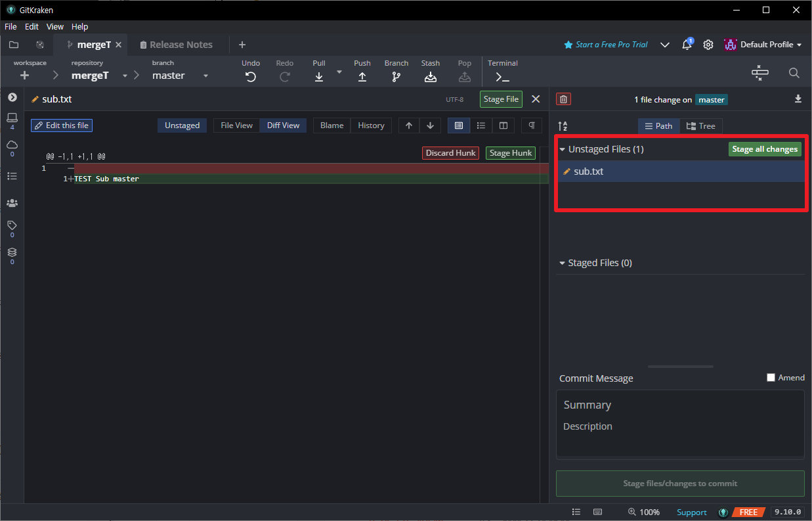
Task: Click the Pop stash icon
Action: [465, 76]
